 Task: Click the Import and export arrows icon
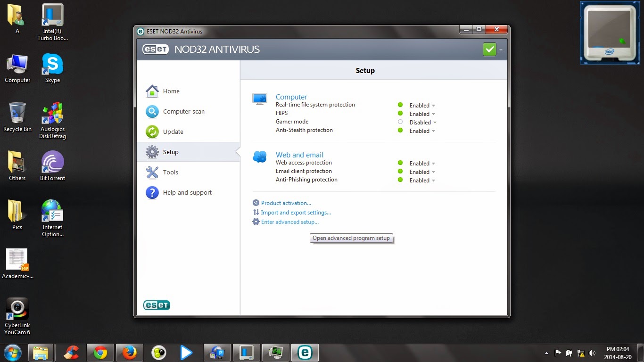256,212
